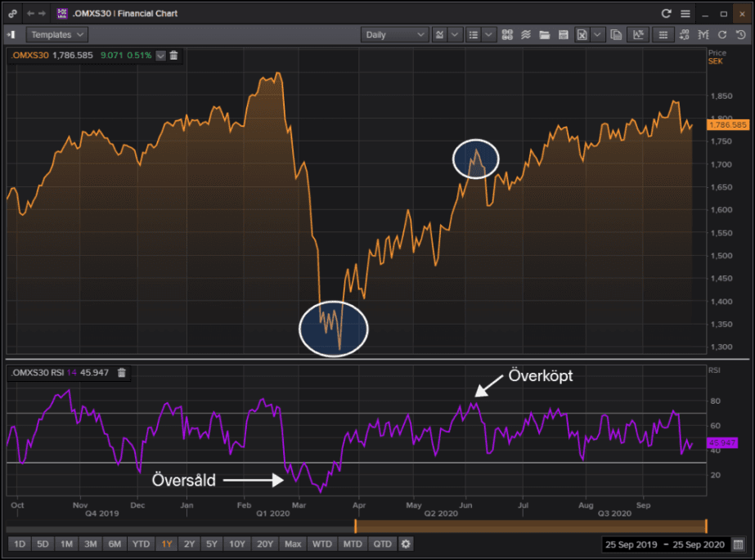This screenshot has width=755, height=560.
Task: Open the date range picker showing 25 Sep 2019
Action: (634, 543)
